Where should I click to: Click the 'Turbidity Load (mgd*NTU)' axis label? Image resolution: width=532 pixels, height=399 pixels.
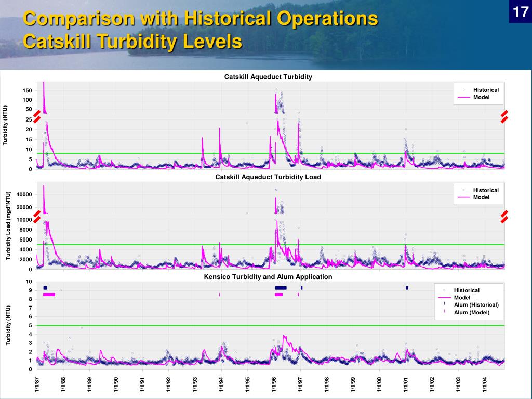point(8,227)
